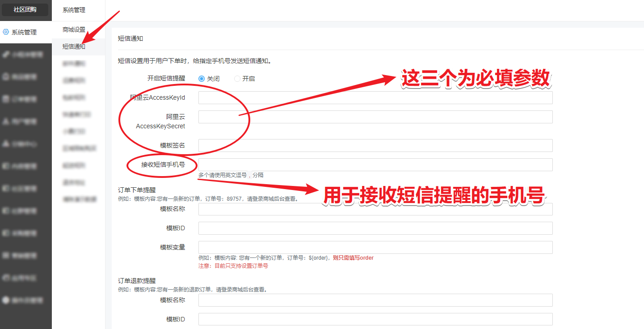The image size is (644, 329).
Task: Focus the 接收短信手机号 input field
Action: [x=375, y=164]
